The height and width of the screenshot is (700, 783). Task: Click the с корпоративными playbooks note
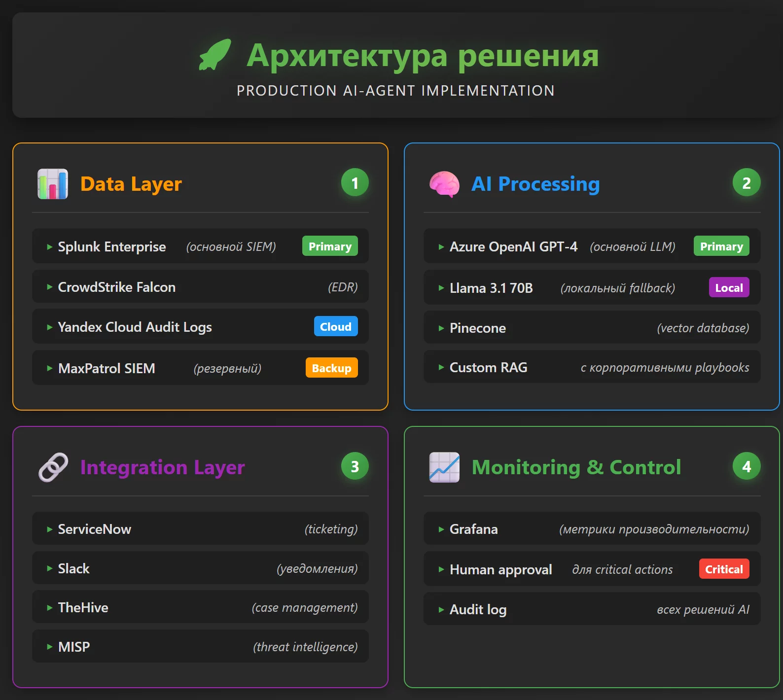665,368
